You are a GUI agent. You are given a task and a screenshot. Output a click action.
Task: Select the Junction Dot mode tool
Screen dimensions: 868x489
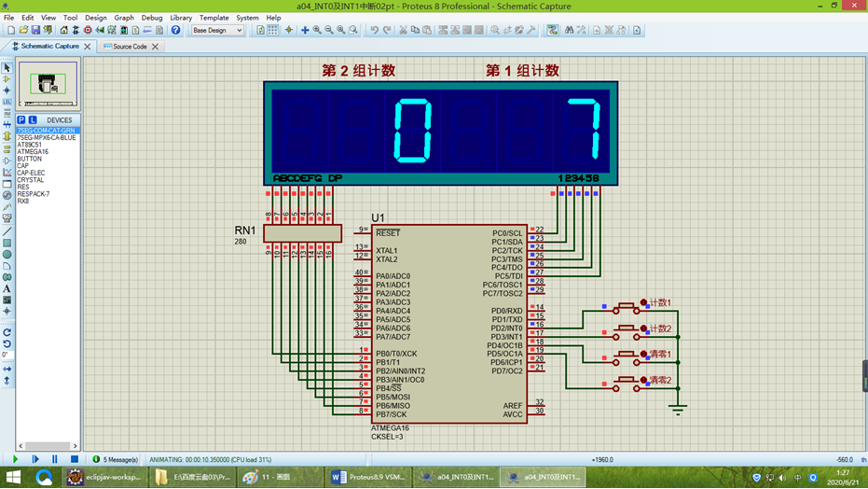pos(7,91)
